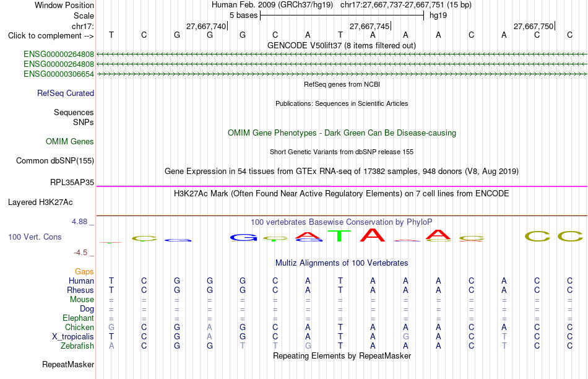This screenshot has height=379, width=588.
Task: Open 'Multiz Alignments of 100 Vertebrates' title
Action: click(x=341, y=263)
